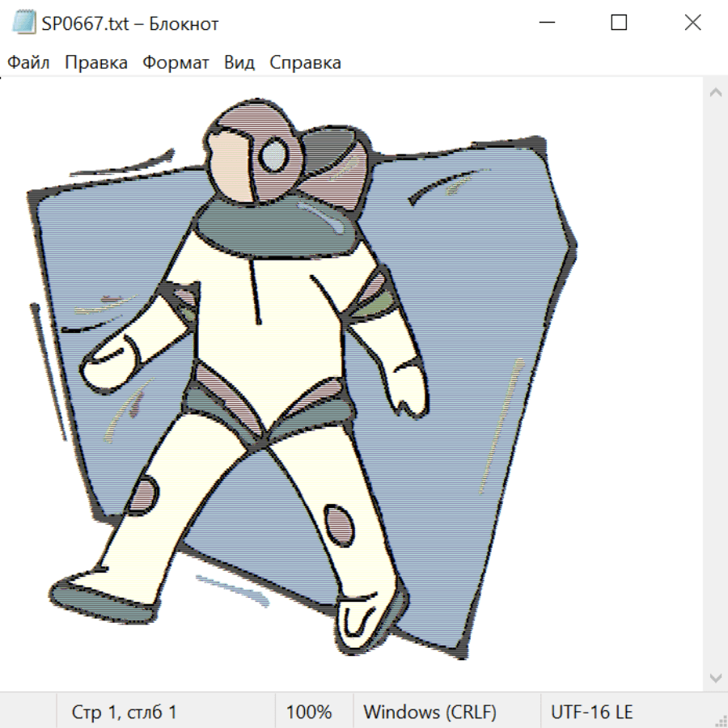
Task: Click the scroll up arrow of the vertical scrollbar
Action: 715,92
